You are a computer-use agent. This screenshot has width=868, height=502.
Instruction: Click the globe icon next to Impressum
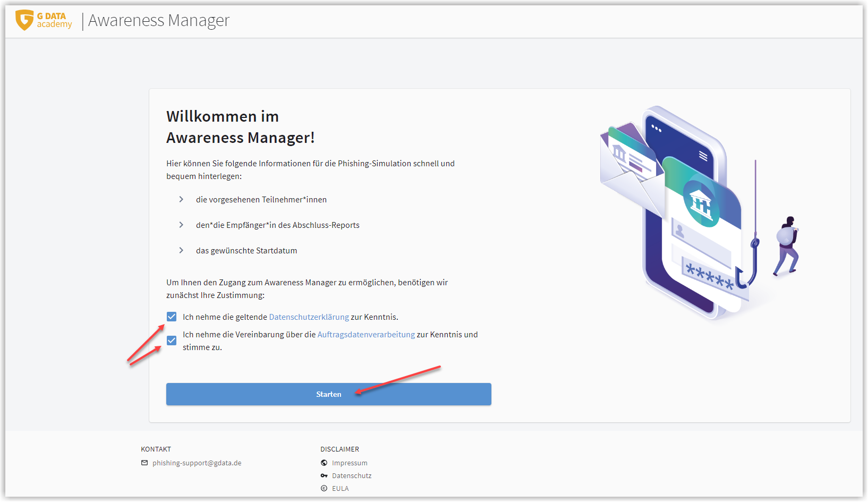coord(324,463)
